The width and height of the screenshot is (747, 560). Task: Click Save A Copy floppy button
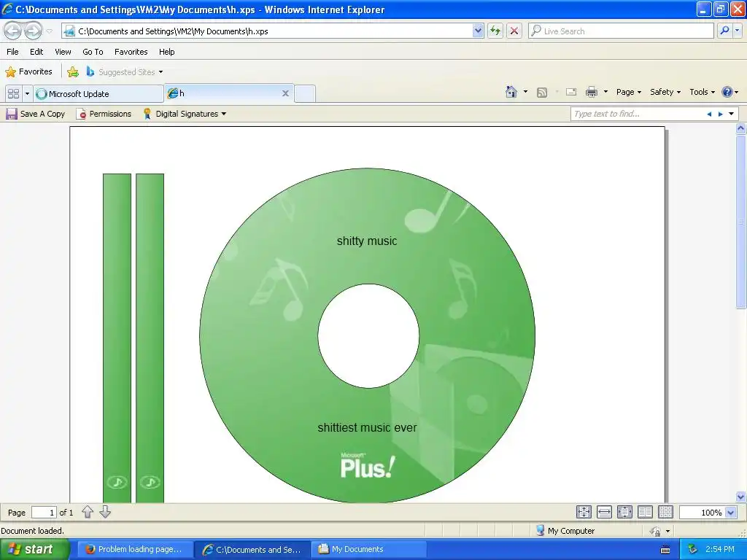tap(35, 114)
